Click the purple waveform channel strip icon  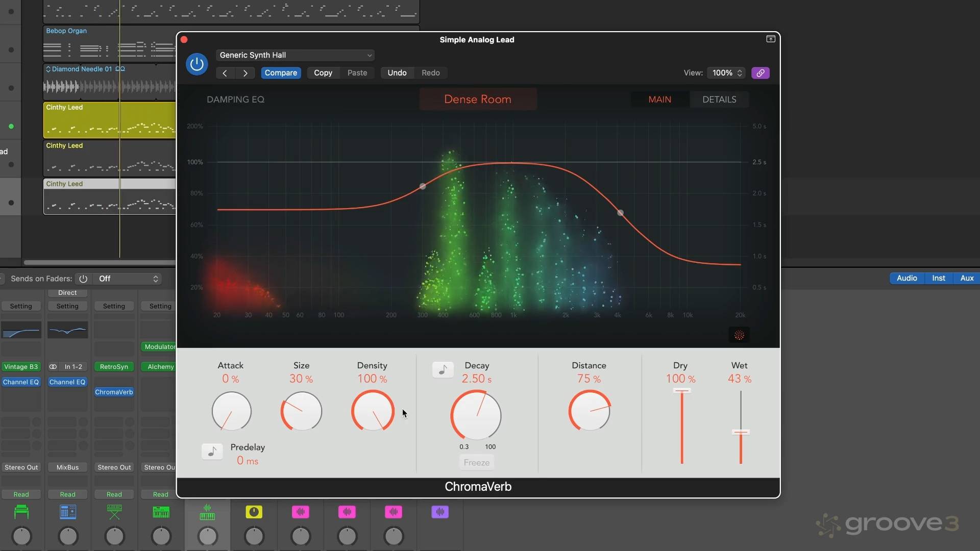pyautogui.click(x=439, y=512)
